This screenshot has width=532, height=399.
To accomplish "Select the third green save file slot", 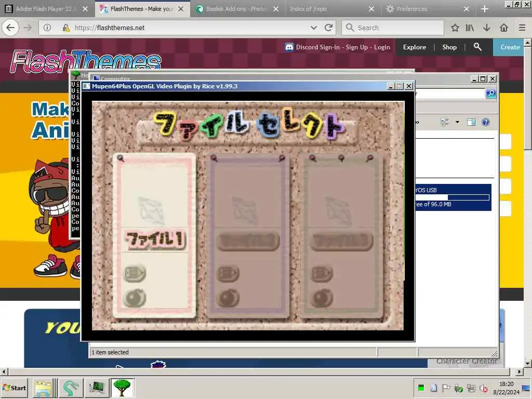I will tap(341, 236).
